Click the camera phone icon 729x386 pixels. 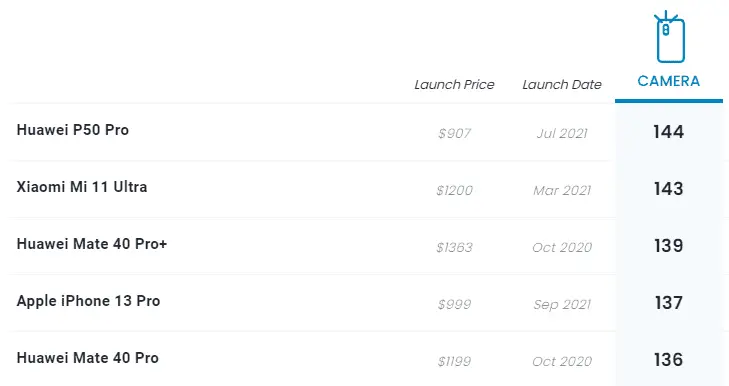pos(669,37)
